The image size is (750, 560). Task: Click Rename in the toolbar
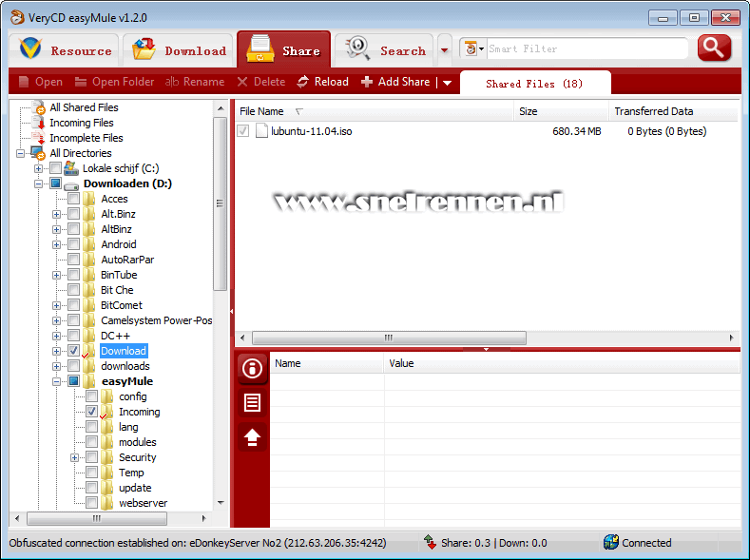tap(195, 82)
